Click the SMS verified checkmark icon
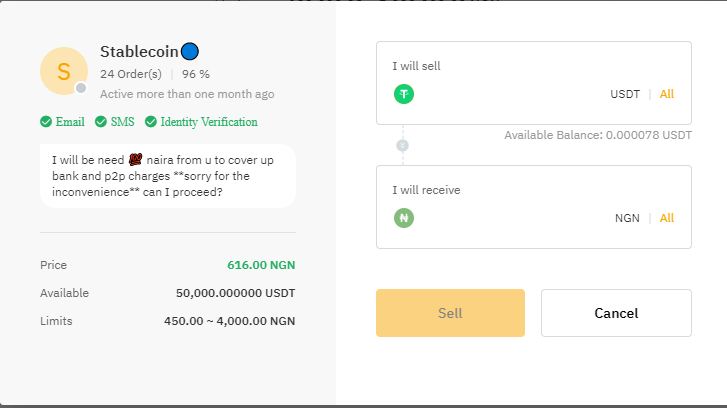 pyautogui.click(x=101, y=122)
